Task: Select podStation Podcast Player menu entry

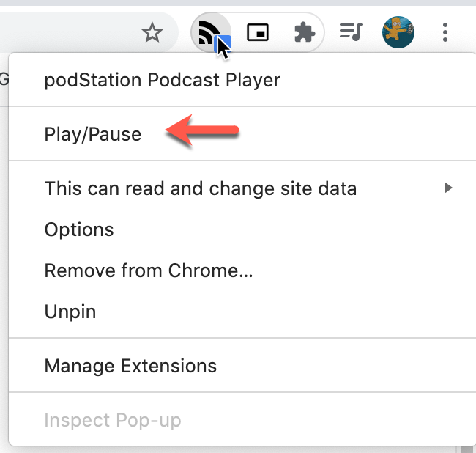Action: click(x=242, y=80)
